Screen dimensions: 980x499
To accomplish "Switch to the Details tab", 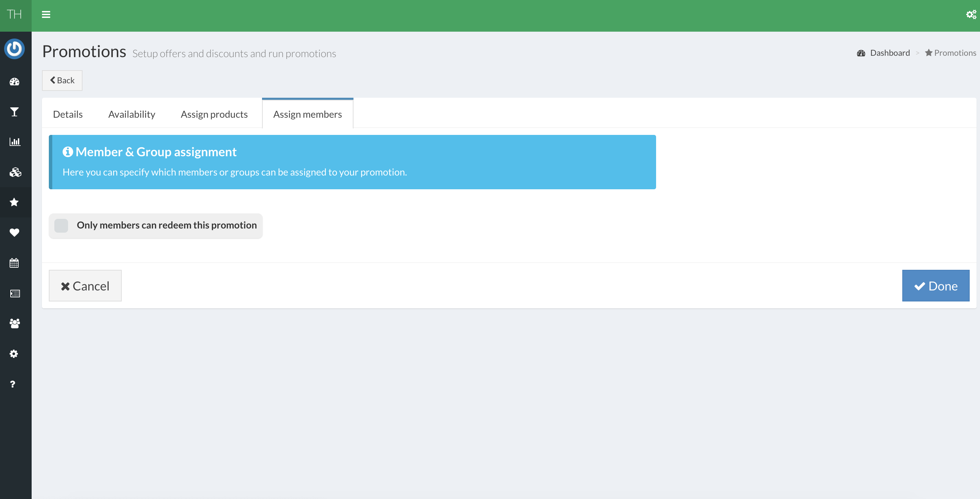I will [68, 114].
